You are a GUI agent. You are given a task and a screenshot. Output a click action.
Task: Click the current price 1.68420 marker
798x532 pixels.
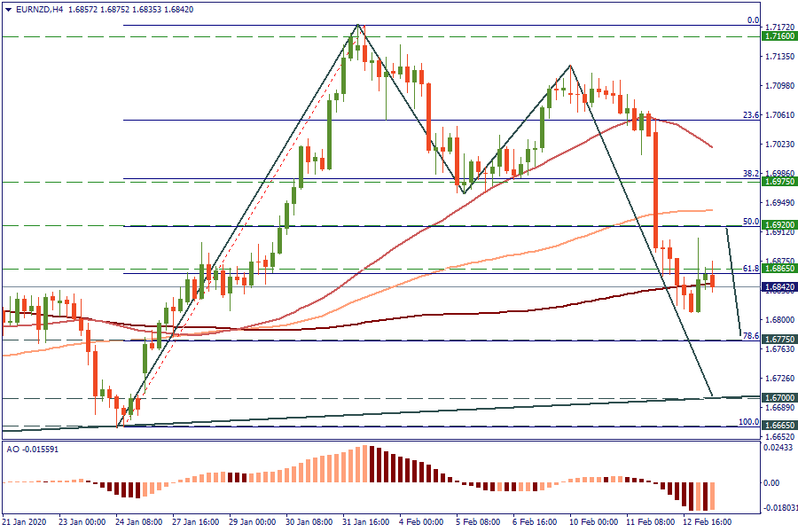tap(779, 287)
